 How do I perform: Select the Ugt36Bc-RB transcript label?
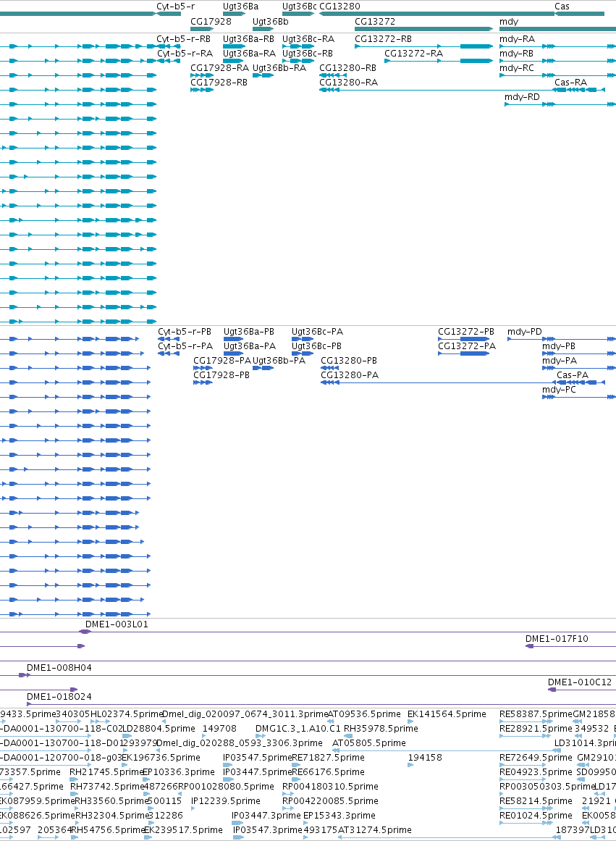(x=308, y=54)
